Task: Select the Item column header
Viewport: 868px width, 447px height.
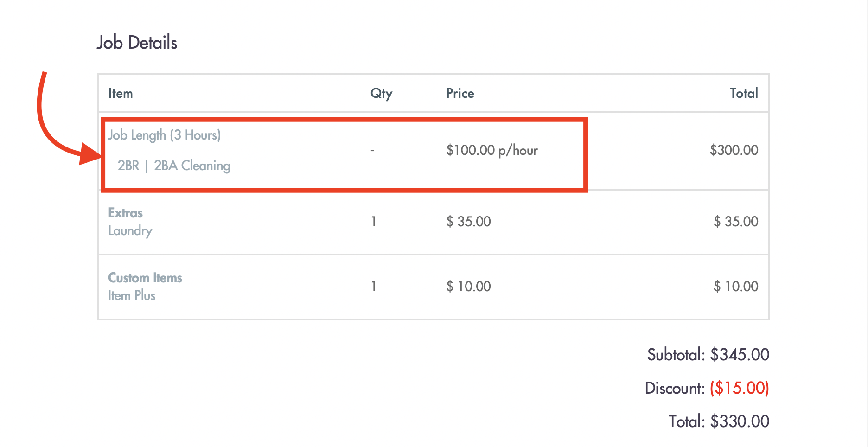Action: point(121,93)
